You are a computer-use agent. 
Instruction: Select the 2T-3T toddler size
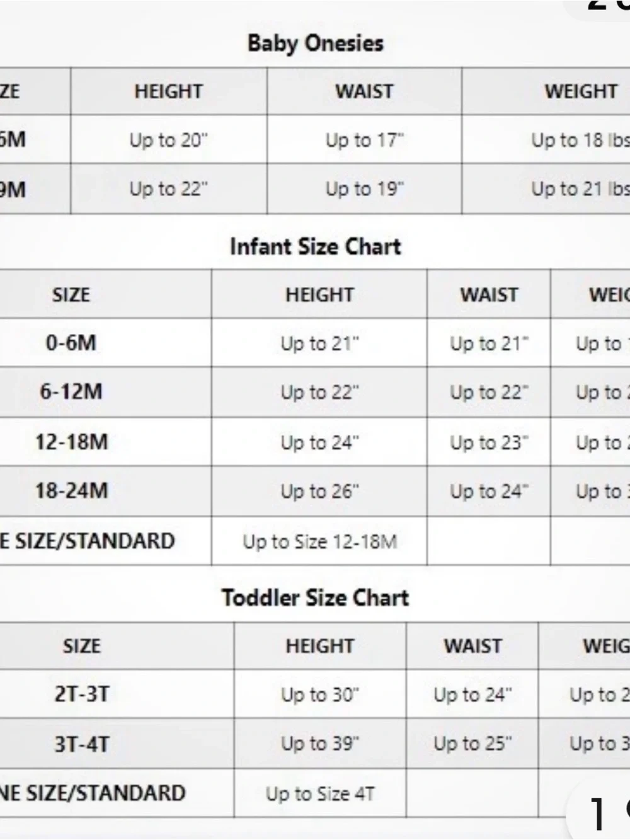point(81,694)
